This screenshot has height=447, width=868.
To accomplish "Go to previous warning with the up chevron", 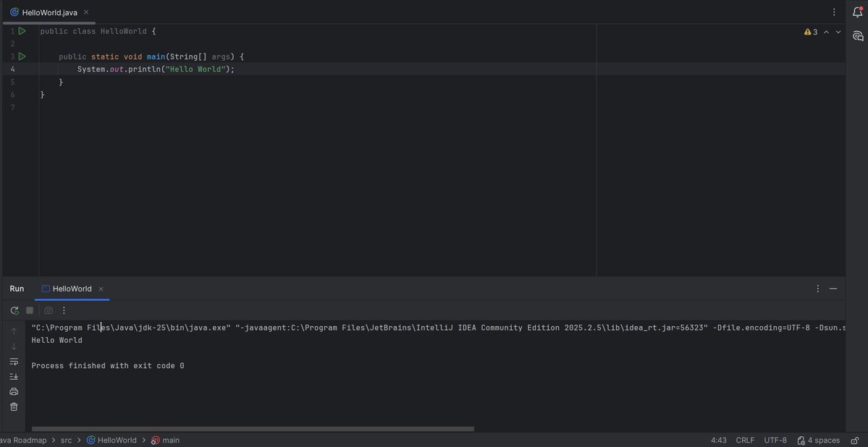I will tap(826, 32).
